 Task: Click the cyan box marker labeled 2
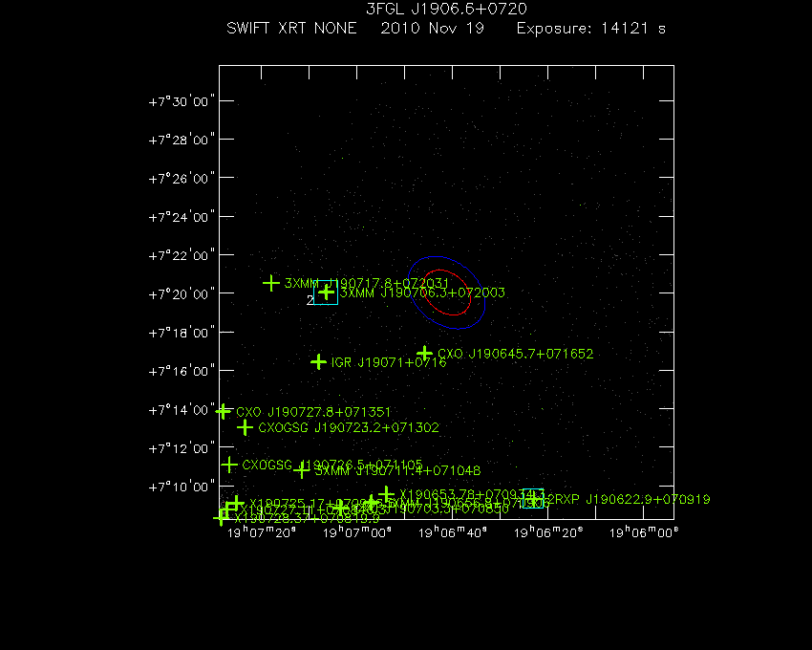[326, 292]
